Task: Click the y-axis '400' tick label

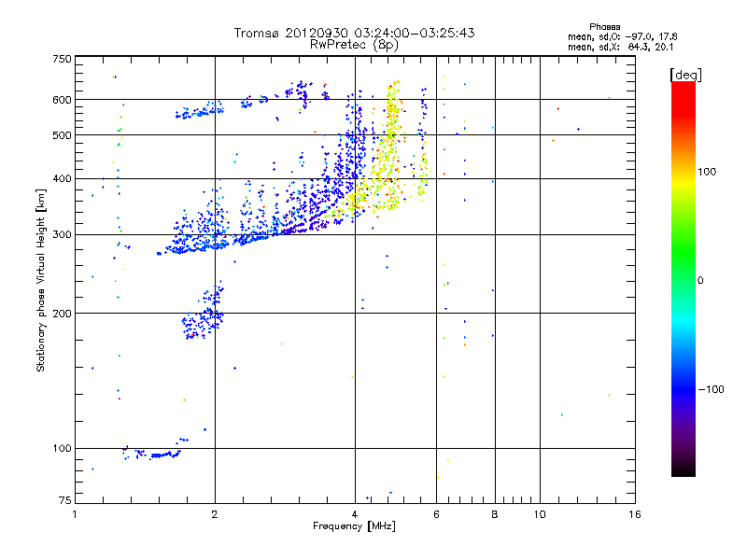Action: [x=62, y=178]
